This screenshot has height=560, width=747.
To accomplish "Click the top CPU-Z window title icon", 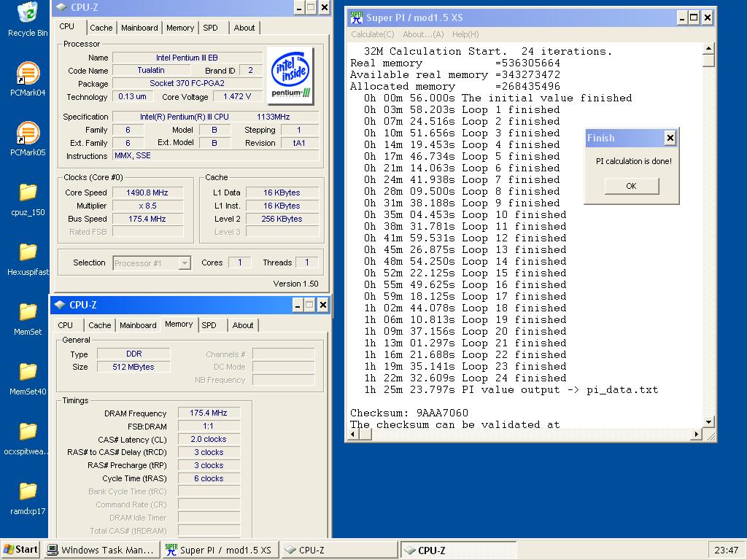I will [61, 7].
